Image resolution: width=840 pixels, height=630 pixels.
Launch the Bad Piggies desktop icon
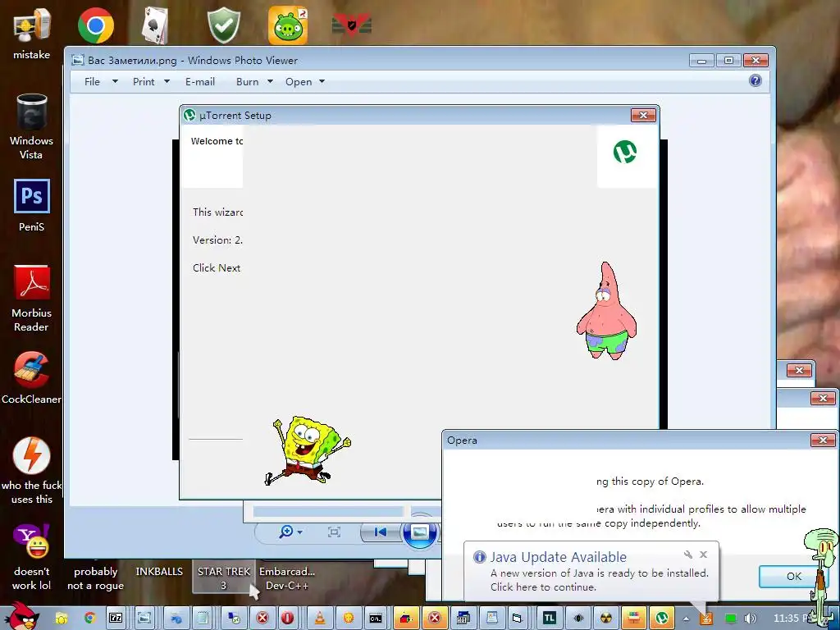tap(288, 25)
